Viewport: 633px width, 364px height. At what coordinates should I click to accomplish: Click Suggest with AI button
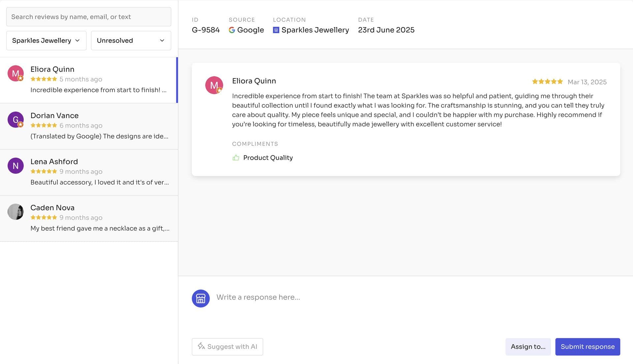tap(227, 347)
